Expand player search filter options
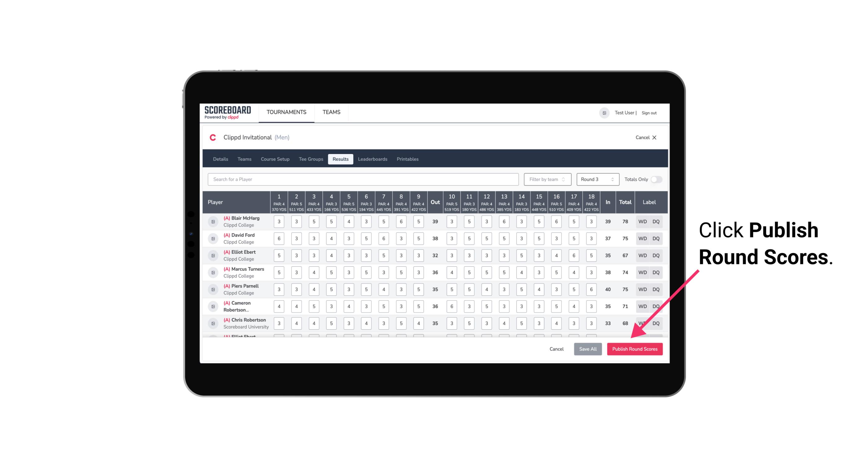Viewport: 868px width, 467px height. click(547, 179)
